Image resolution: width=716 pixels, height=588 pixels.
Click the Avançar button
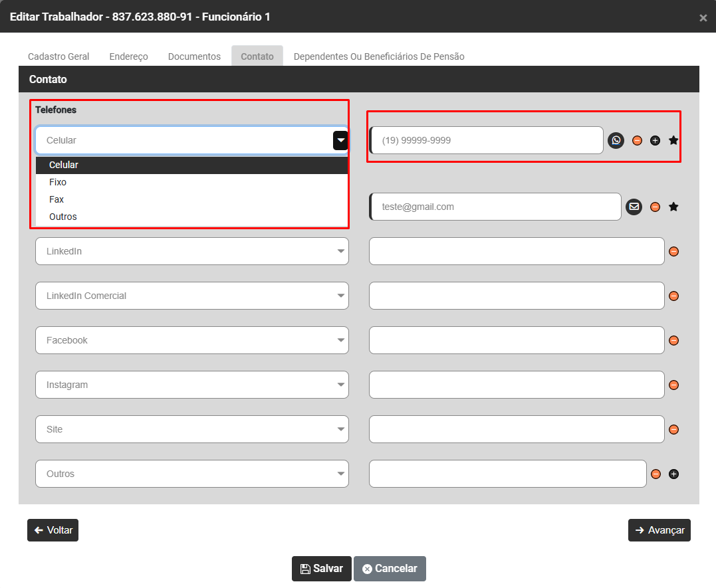click(x=659, y=530)
